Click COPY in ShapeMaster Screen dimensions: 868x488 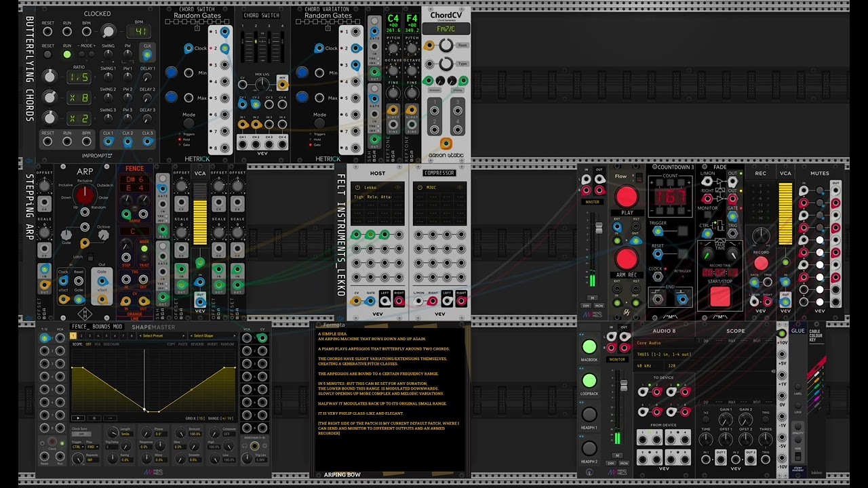pyautogui.click(x=171, y=344)
